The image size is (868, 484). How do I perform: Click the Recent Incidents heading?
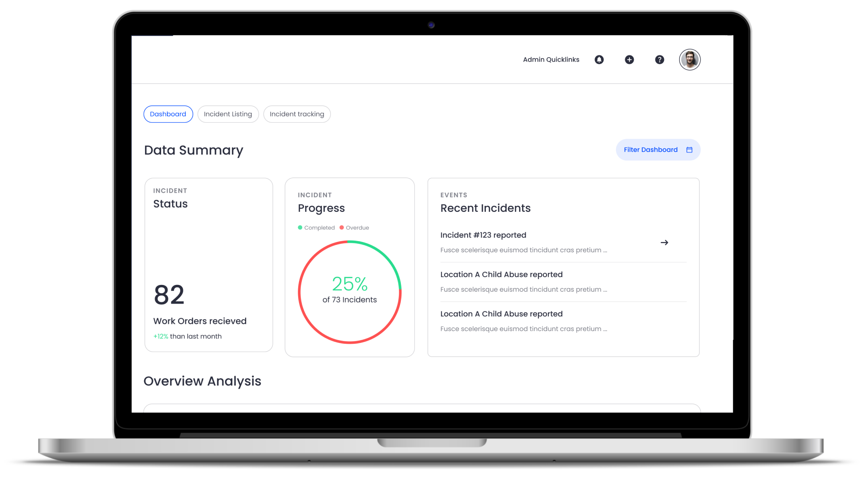485,208
